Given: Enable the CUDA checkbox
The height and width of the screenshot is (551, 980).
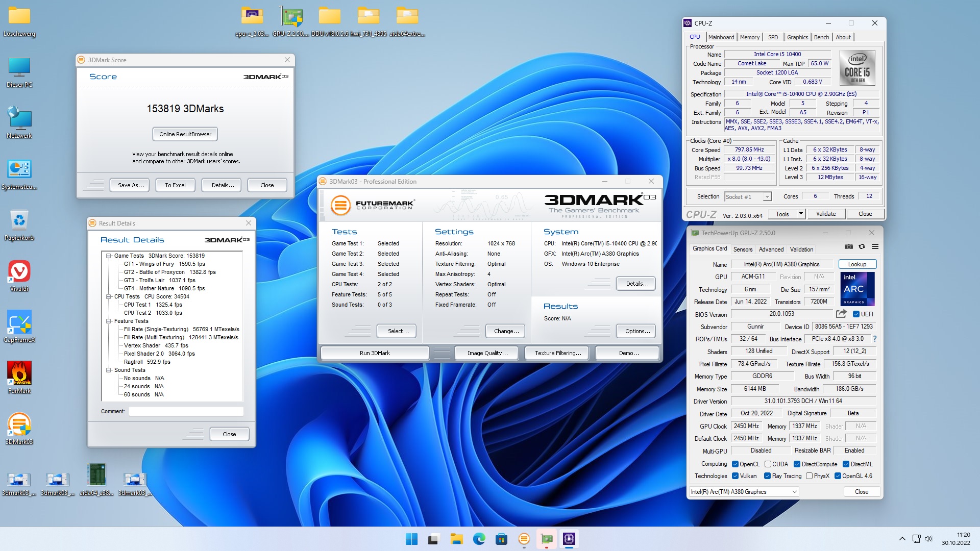Looking at the screenshot, I should (768, 464).
